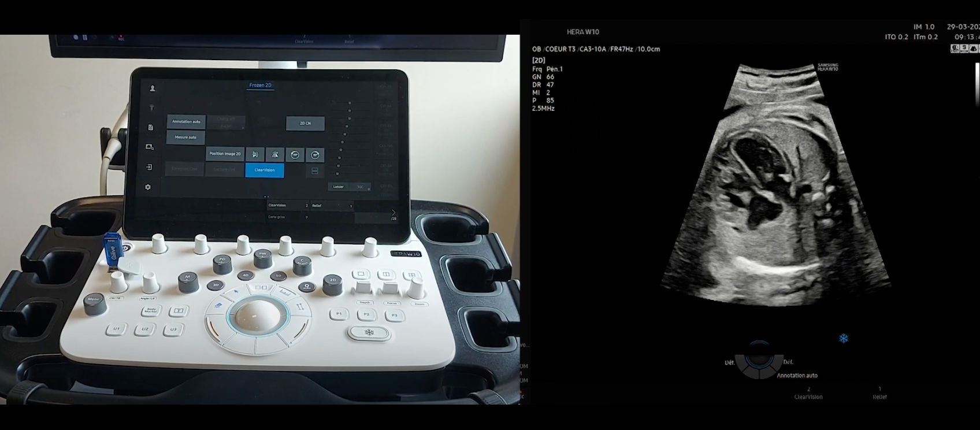
Task: Push the 5D mode key
Action: (278, 276)
